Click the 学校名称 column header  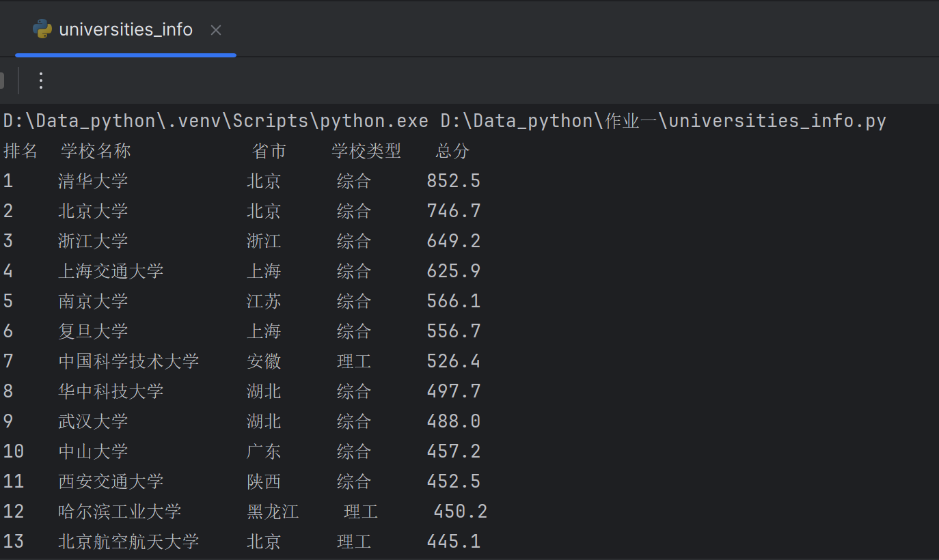96,151
